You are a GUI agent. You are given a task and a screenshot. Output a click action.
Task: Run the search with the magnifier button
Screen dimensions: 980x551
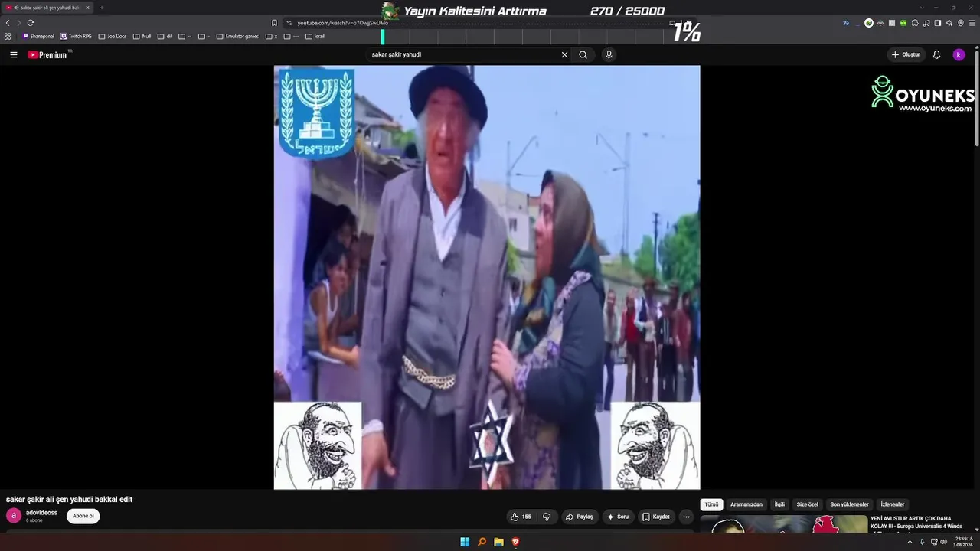click(583, 54)
